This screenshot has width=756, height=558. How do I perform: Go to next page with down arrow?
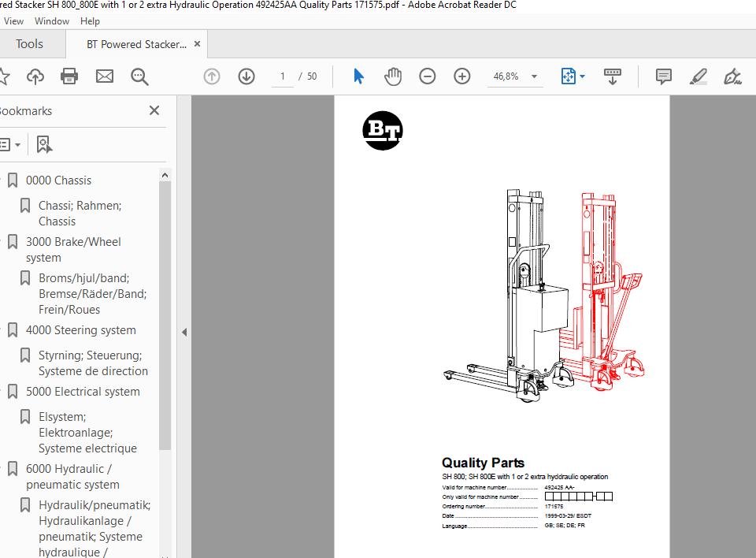[246, 76]
